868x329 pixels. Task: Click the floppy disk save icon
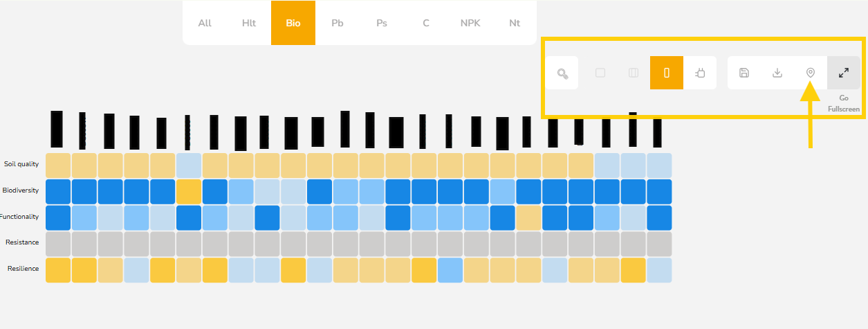744,73
